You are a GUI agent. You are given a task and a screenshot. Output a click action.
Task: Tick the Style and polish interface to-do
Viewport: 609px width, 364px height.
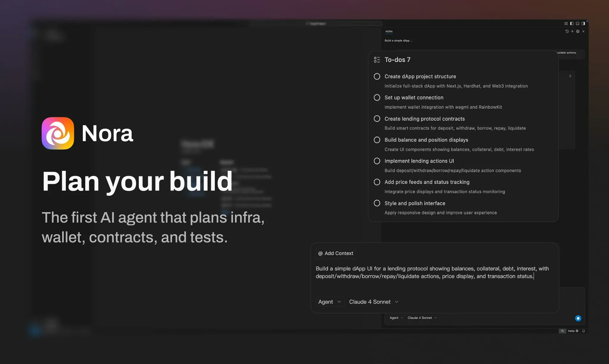pos(377,203)
